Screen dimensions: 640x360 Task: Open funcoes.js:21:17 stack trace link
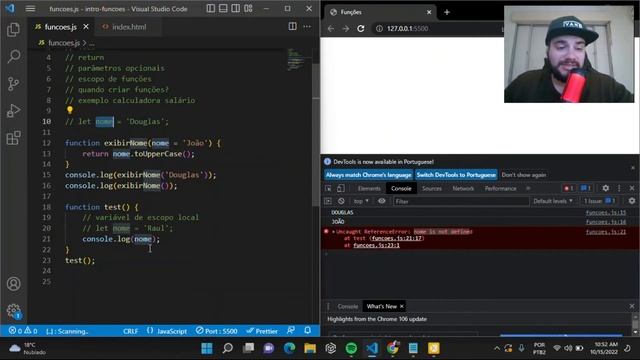point(396,238)
